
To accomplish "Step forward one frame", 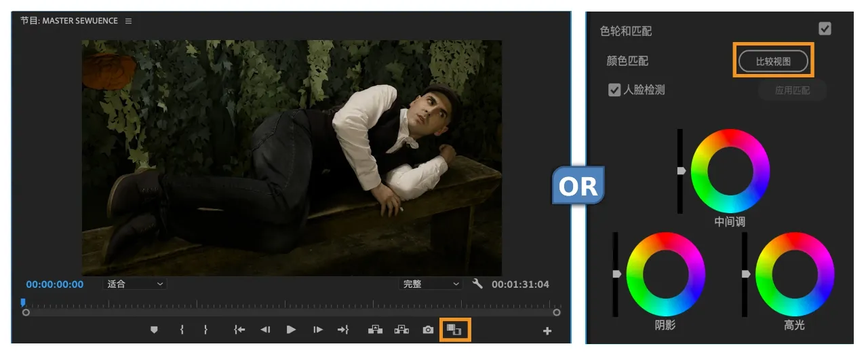I will tap(318, 330).
